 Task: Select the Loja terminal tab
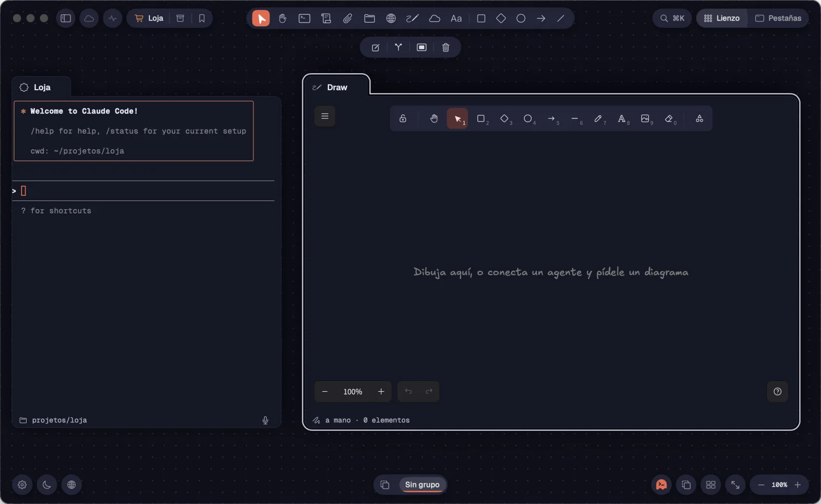pyautogui.click(x=41, y=88)
